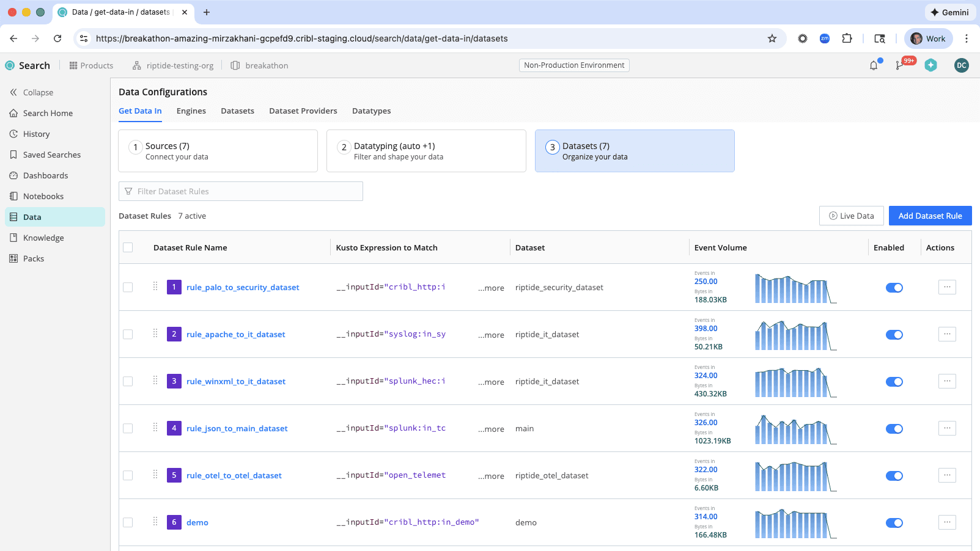This screenshot has width=980, height=551.
Task: Open the Products grid menu
Action: tap(91, 65)
